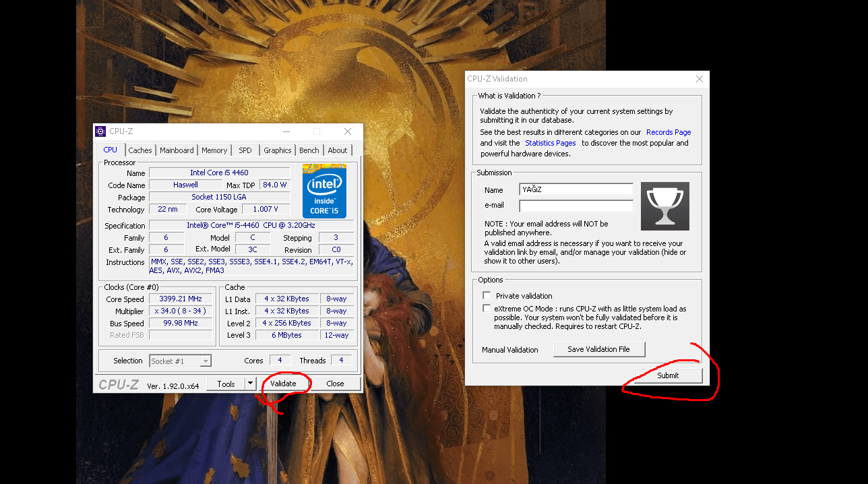Click the Ver. 1.92.0.x64 version text

pos(173,386)
